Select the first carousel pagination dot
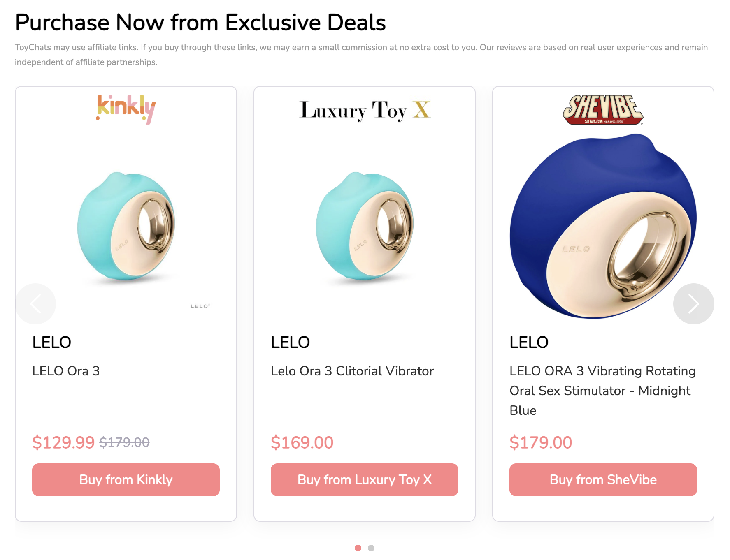Viewport: 730px width, 560px height. (358, 548)
